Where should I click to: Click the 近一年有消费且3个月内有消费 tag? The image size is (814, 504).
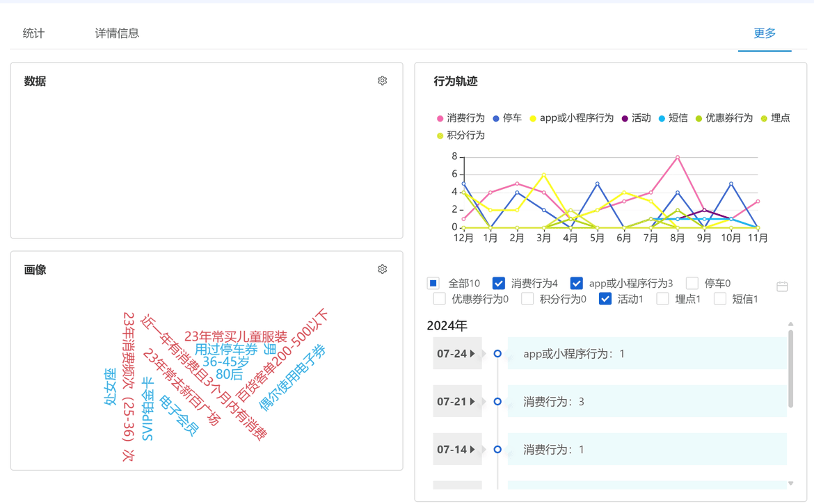[x=203, y=377]
